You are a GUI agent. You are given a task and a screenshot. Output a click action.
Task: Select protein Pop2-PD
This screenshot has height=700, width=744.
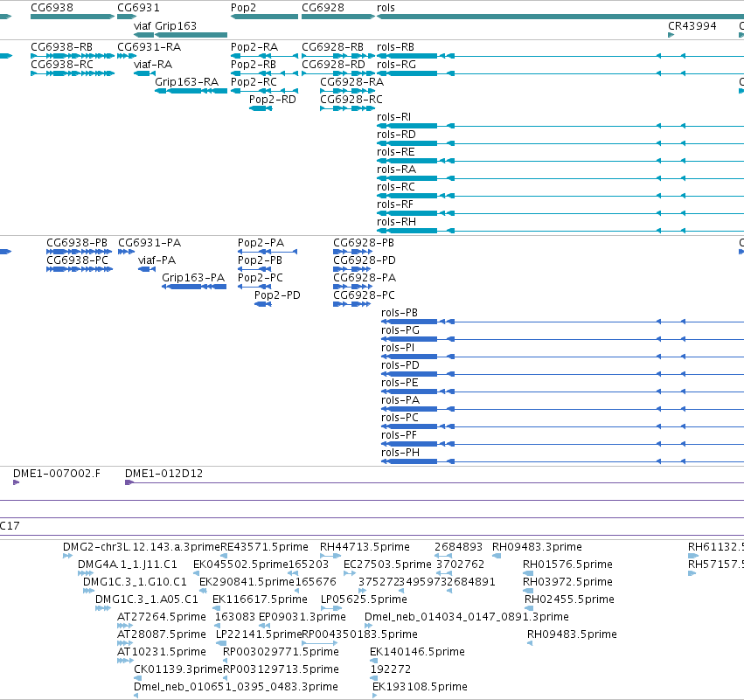coord(263,304)
